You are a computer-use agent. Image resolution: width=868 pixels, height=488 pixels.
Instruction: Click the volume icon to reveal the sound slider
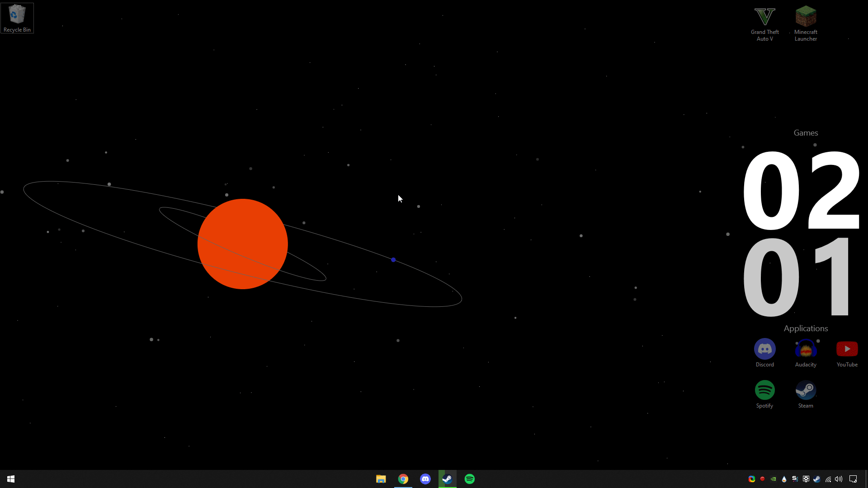click(839, 479)
